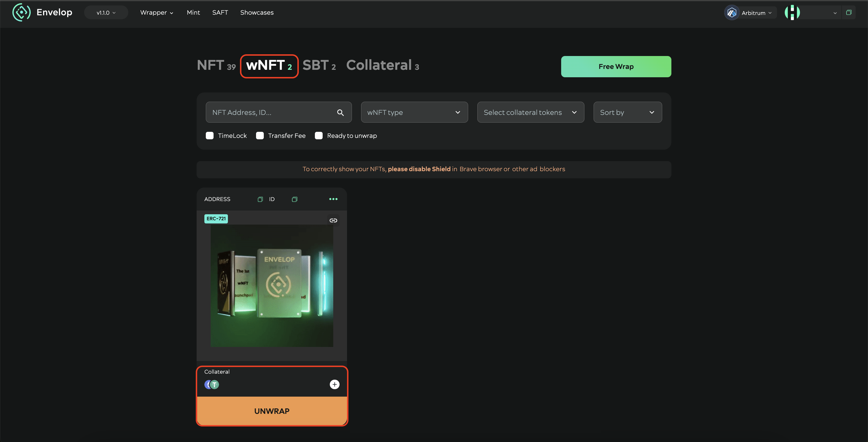Toggle the Transfer Fee checkbox

pos(260,136)
